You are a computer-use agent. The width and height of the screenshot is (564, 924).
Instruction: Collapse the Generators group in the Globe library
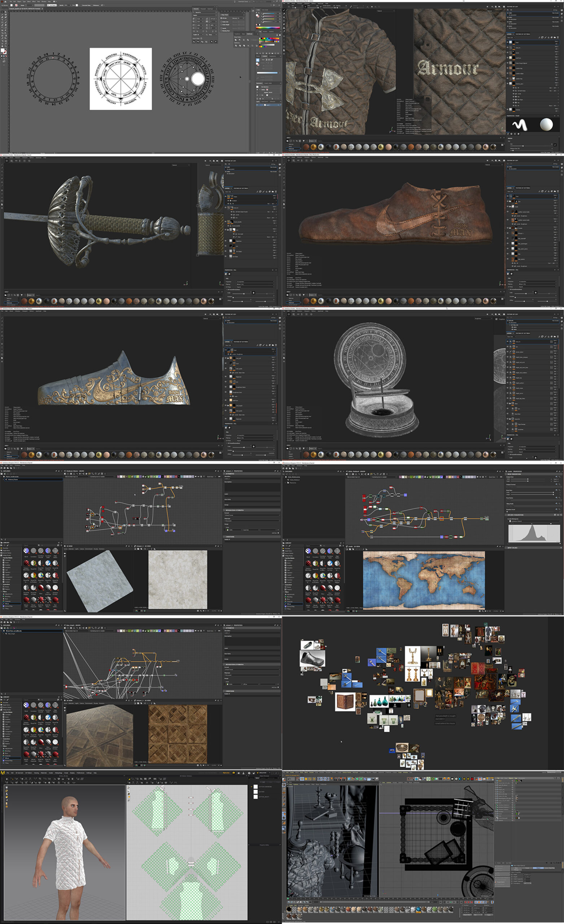click(x=284, y=585)
